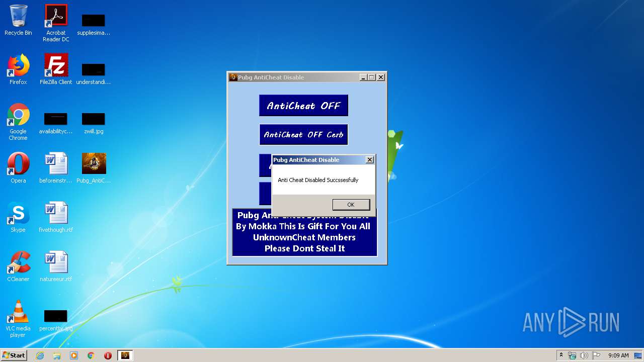
Task: Select the fivethough.rtf document icon
Action: pyautogui.click(x=56, y=217)
